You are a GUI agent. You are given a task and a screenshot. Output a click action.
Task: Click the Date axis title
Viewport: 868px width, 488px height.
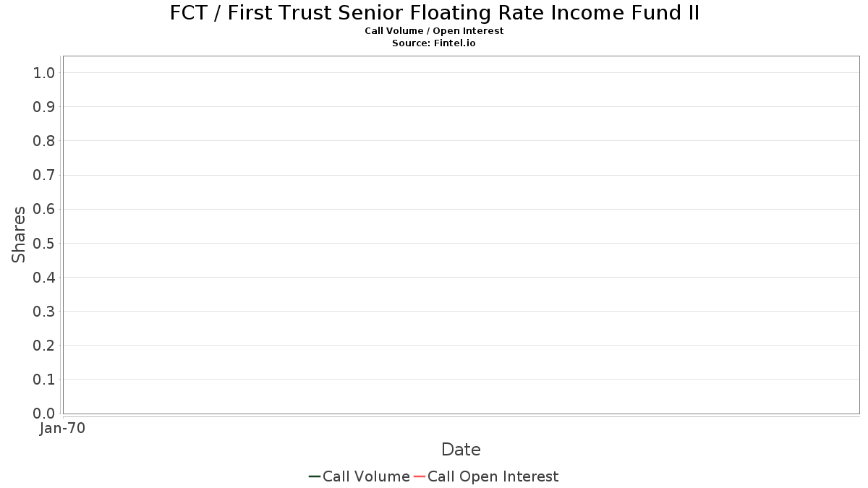pyautogui.click(x=461, y=450)
